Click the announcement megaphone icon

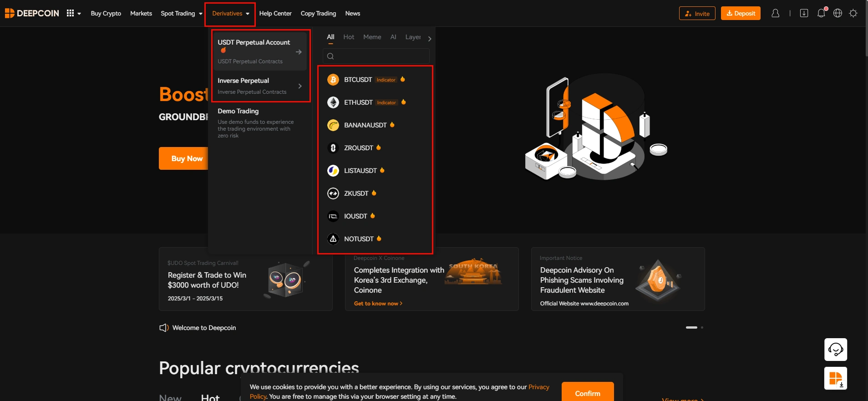164,328
